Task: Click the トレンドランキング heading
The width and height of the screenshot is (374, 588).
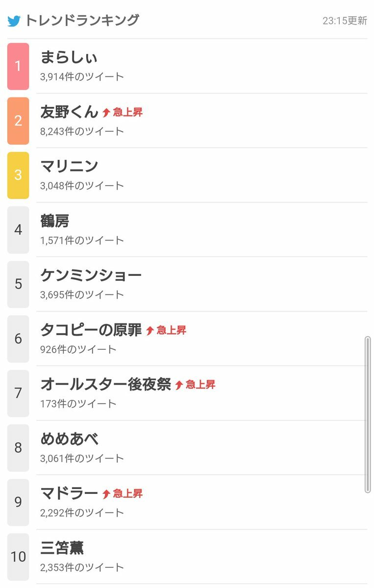Action: (82, 21)
